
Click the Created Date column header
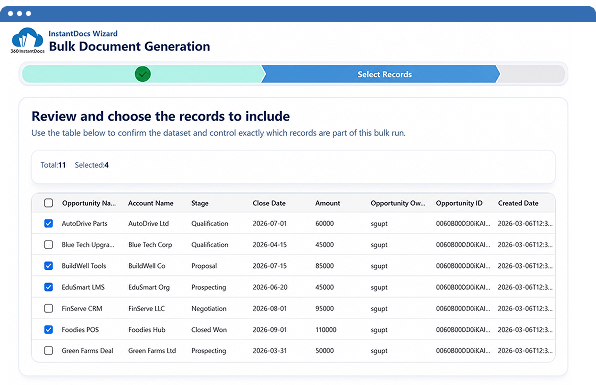coord(518,203)
